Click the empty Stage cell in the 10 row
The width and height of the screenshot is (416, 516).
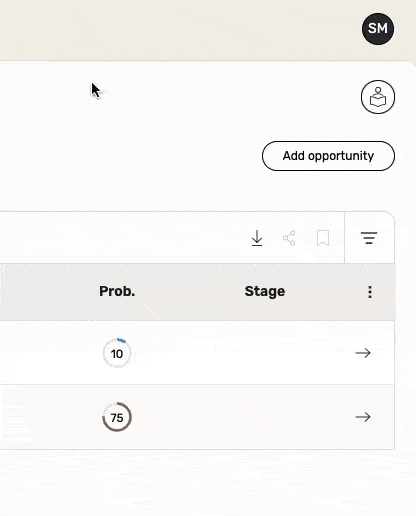point(265,353)
